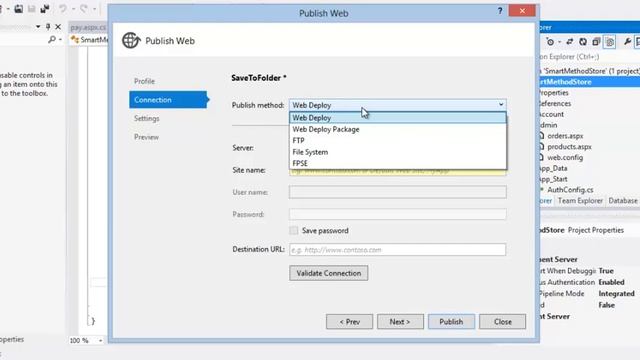The width and height of the screenshot is (640, 360).
Task: Click the Toolbox search magnifier icon
Action: (x=52, y=40)
